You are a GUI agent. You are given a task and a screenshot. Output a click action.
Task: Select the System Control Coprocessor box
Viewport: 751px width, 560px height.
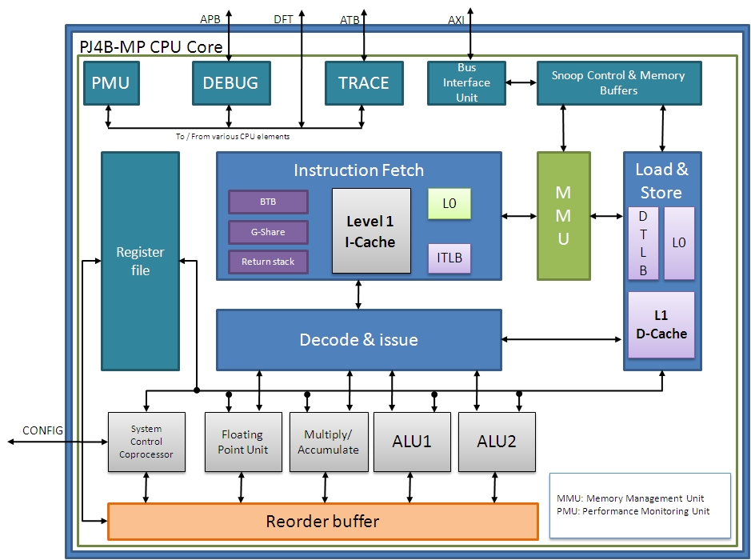(146, 442)
